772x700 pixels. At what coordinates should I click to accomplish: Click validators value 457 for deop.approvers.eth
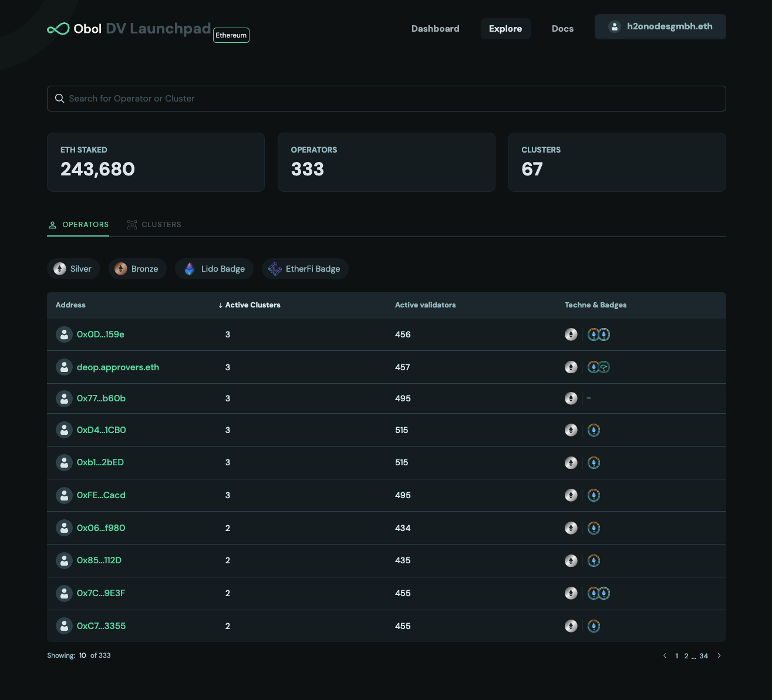click(403, 367)
